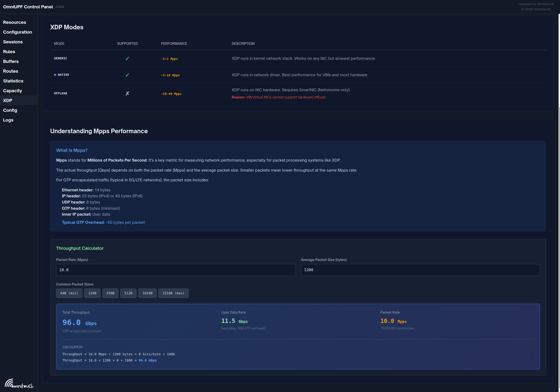Screen dimensions: 560x392
Task: Choose the 128B packet size preset
Action: pyautogui.click(x=92, y=293)
